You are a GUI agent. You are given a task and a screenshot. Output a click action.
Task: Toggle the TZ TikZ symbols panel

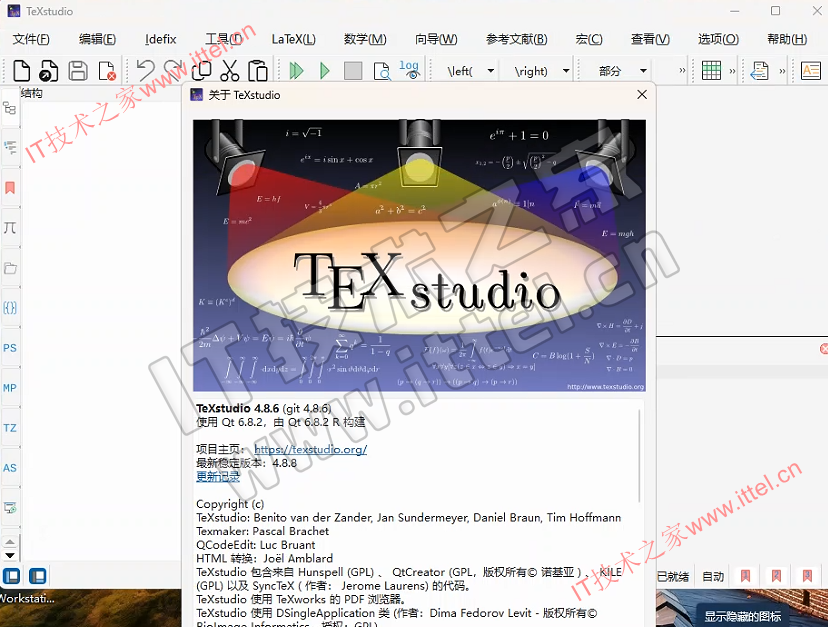10,428
